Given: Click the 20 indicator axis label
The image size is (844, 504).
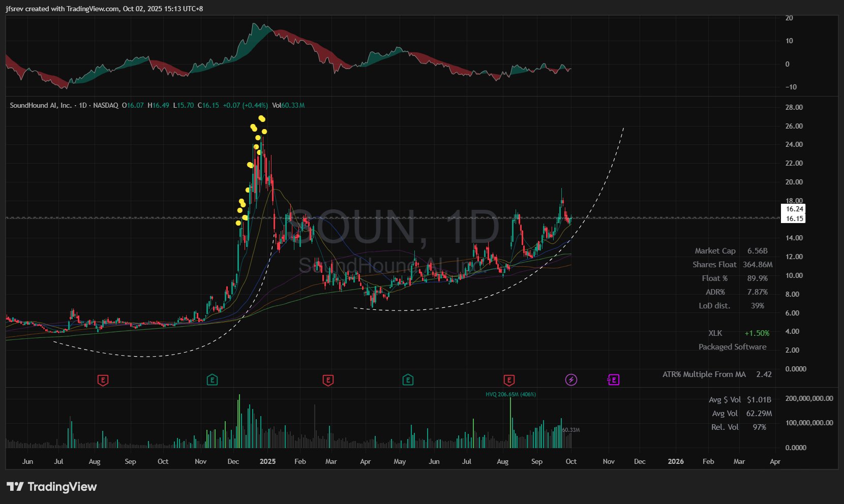Looking at the screenshot, I should [789, 18].
